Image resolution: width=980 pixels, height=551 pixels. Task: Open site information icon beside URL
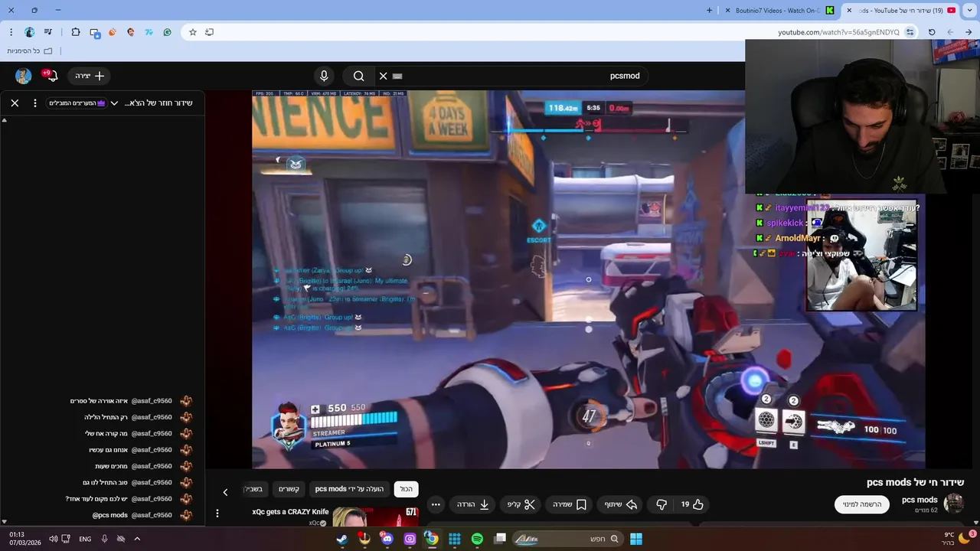coord(910,32)
